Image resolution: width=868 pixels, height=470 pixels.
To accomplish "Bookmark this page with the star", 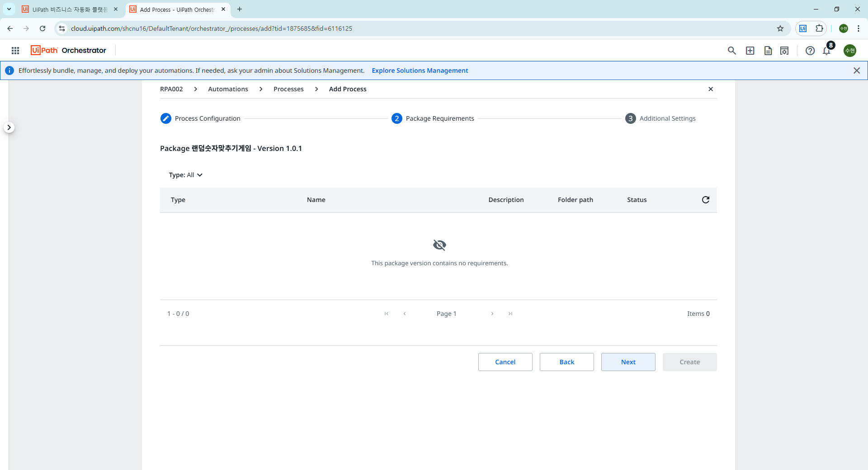I will tap(780, 28).
